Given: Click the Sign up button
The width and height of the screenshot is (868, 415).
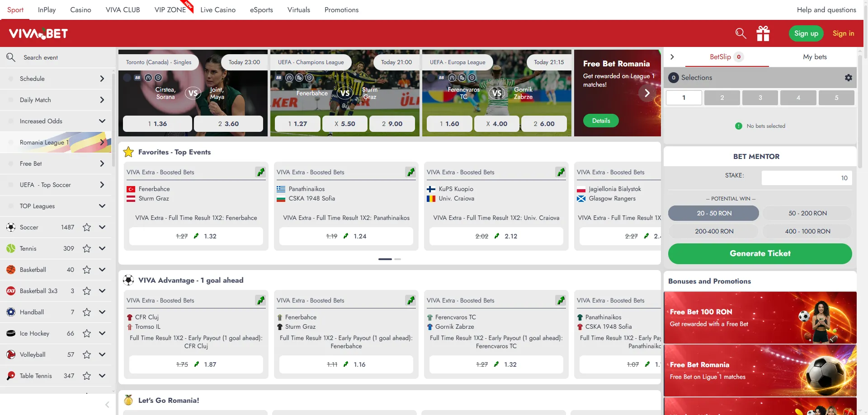Looking at the screenshot, I should point(806,33).
